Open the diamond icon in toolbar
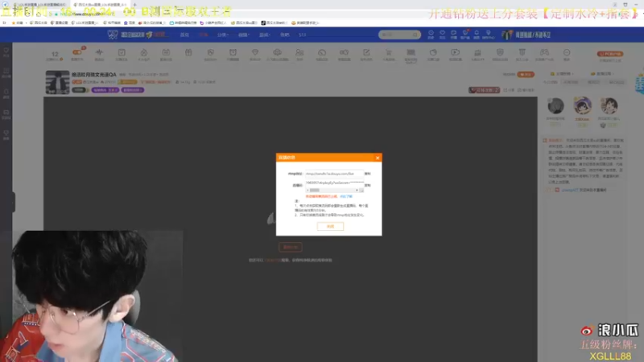Screen dimensions: 644x362 (255, 54)
